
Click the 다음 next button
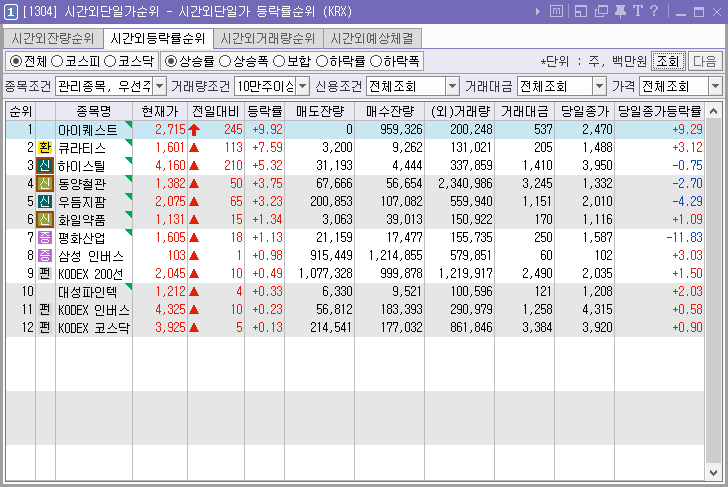click(x=704, y=61)
